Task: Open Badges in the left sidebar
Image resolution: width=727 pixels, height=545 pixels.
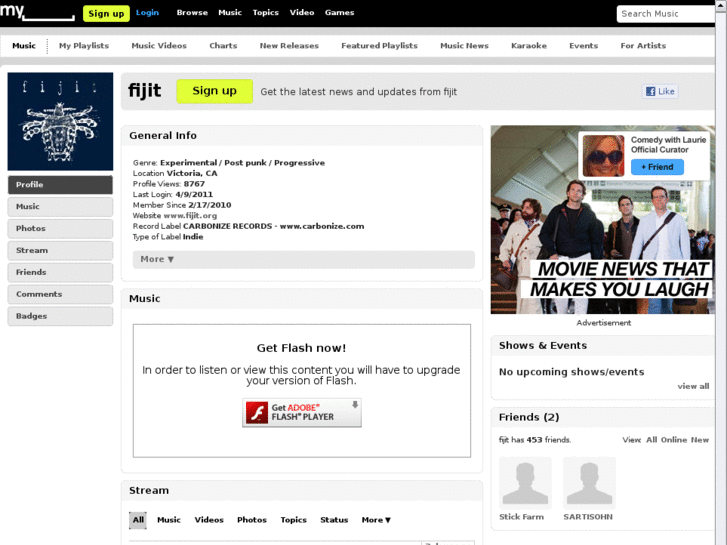Action: pos(60,316)
